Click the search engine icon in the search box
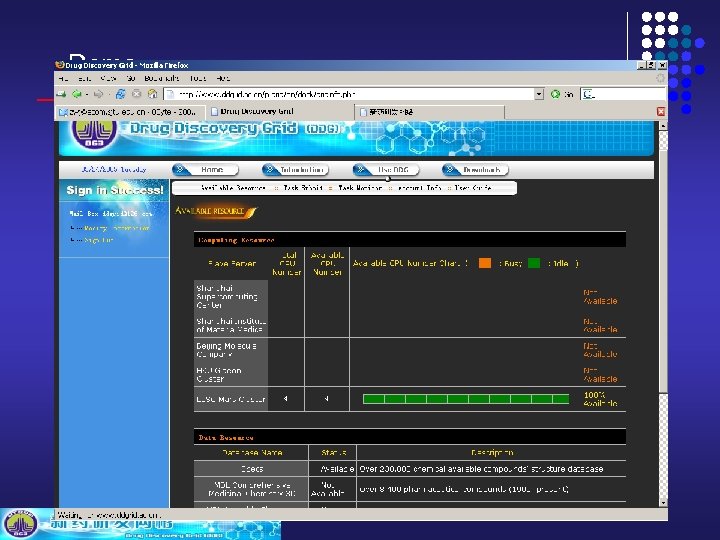The height and width of the screenshot is (540, 720). (588, 95)
